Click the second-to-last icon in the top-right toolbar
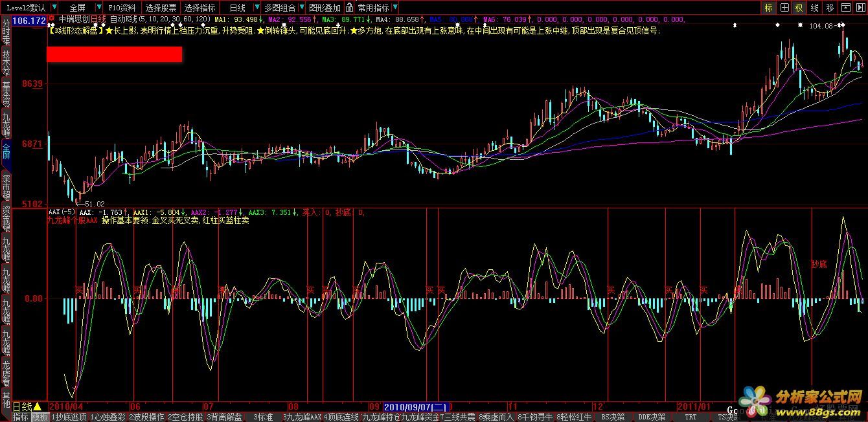Viewport: 868px width, 422px height. click(x=845, y=8)
